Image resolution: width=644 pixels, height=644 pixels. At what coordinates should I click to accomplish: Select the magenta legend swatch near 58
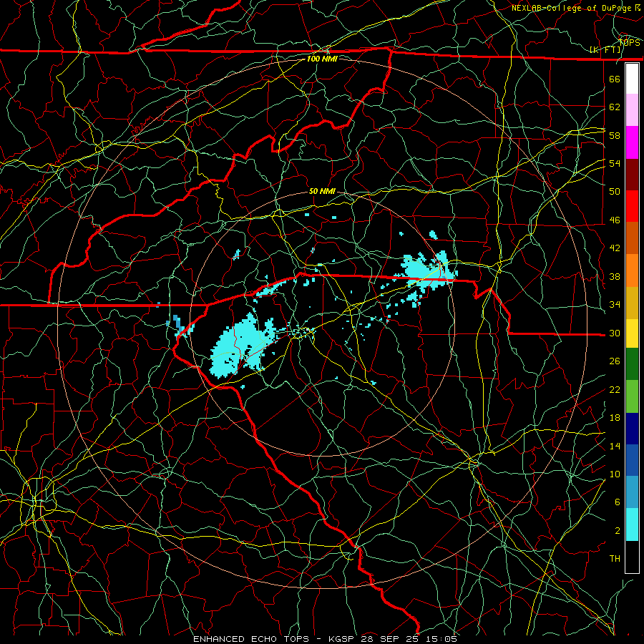(632, 142)
